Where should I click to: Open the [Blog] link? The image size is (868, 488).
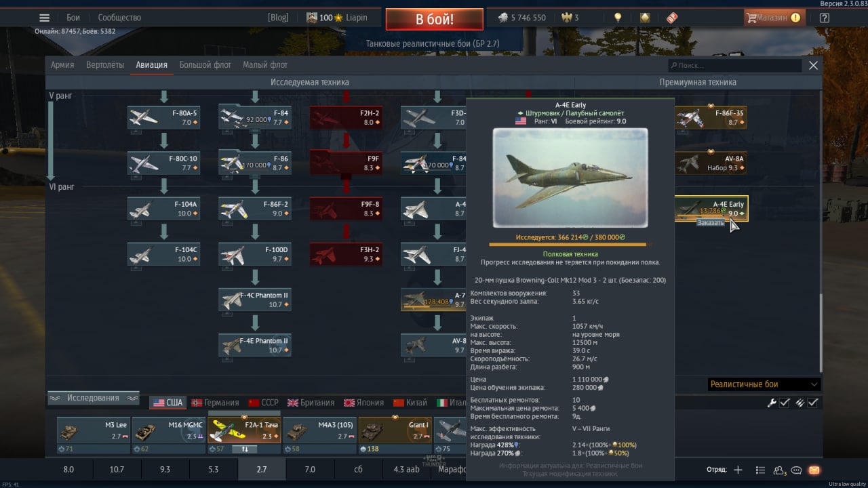point(278,18)
